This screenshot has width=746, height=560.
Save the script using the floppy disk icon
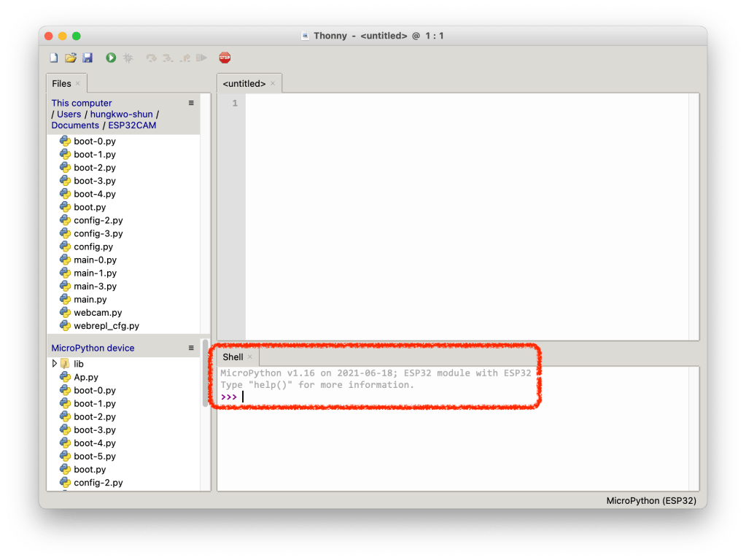(87, 58)
